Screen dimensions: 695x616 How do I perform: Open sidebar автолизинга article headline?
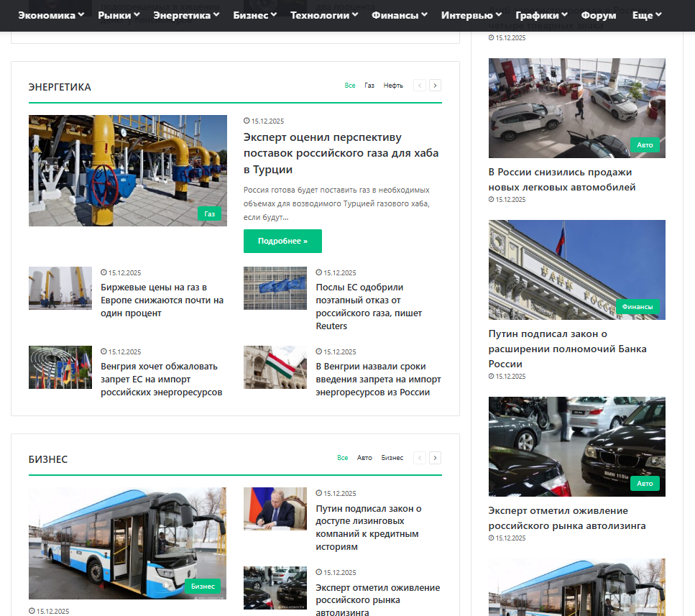pyautogui.click(x=567, y=518)
